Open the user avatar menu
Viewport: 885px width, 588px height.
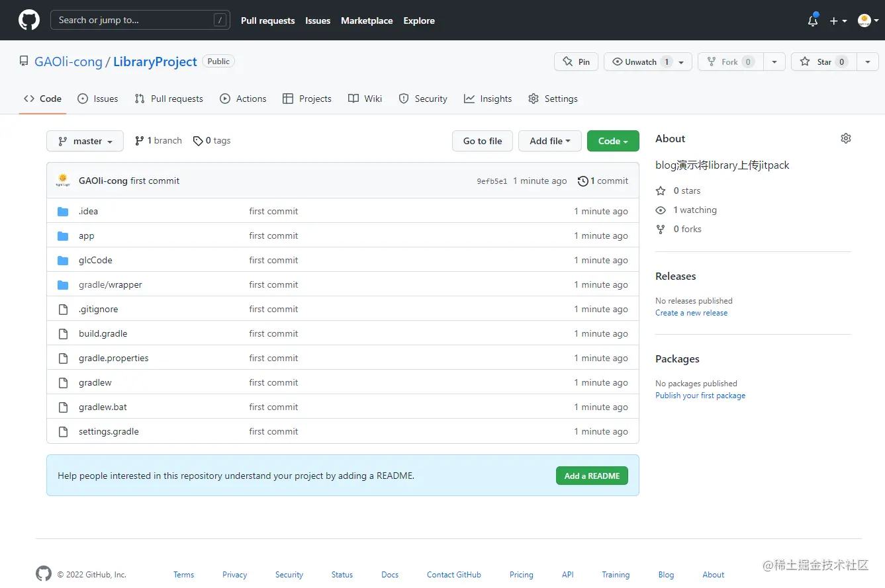click(x=868, y=21)
